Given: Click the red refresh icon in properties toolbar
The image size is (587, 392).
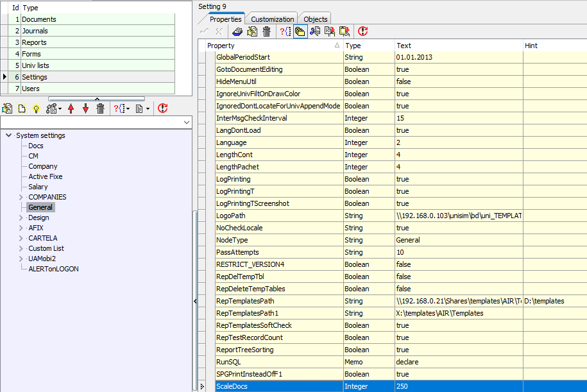Looking at the screenshot, I should [x=362, y=31].
